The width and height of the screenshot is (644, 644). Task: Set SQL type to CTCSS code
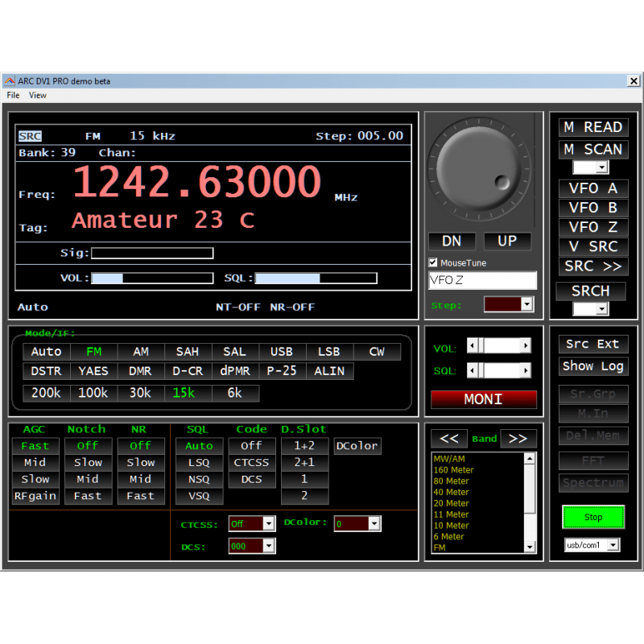(252, 463)
